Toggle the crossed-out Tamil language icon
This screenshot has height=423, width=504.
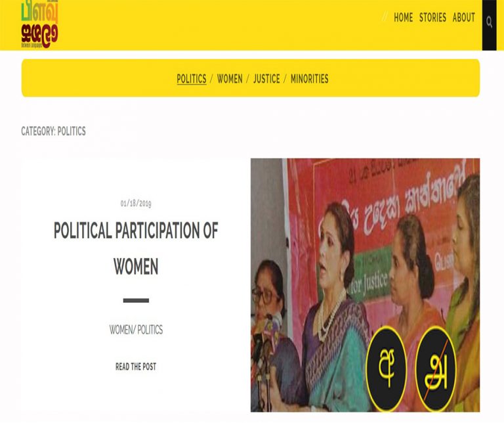click(x=436, y=368)
